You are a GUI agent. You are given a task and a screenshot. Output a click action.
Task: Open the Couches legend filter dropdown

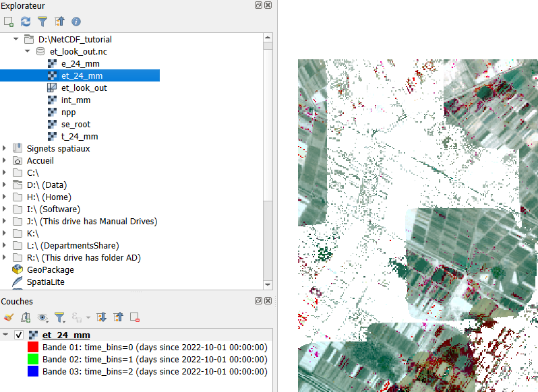(60, 317)
